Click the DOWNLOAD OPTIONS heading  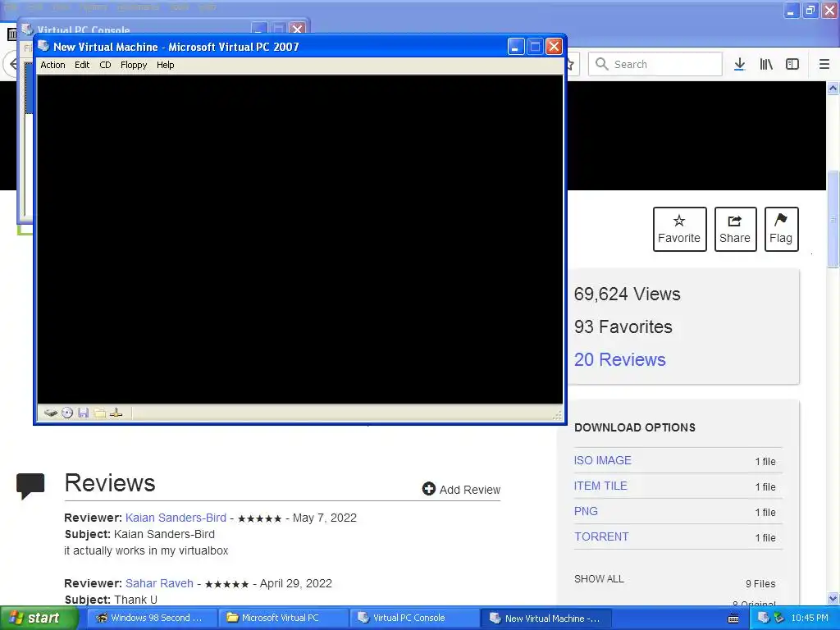(x=635, y=427)
